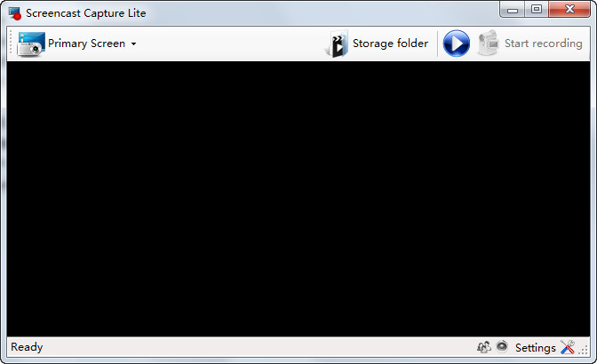
Task: Click the camera and monitor capture-source icon
Action: pyautogui.click(x=31, y=44)
